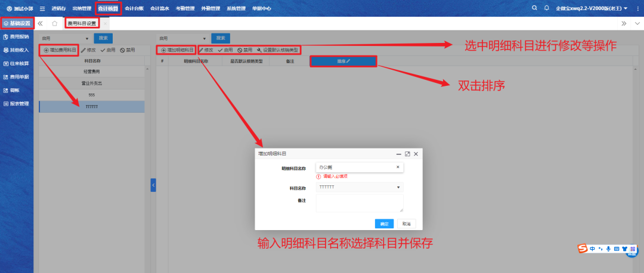Expand the 科目名称 dropdown in dialog

[398, 187]
